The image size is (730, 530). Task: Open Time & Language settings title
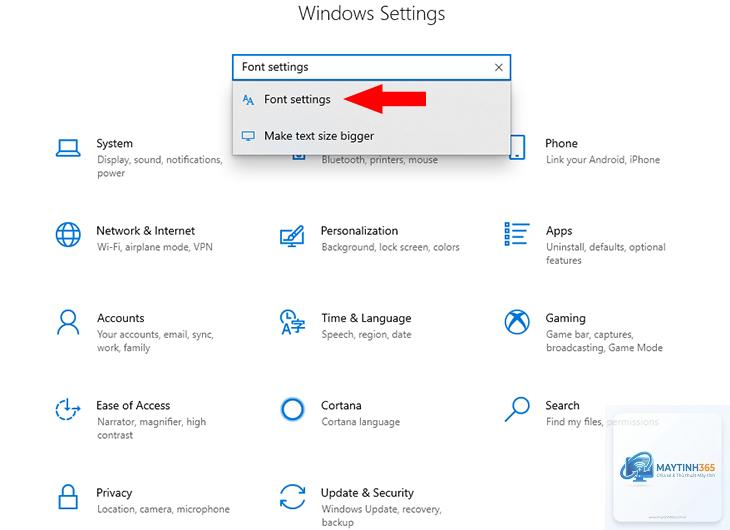(366, 319)
